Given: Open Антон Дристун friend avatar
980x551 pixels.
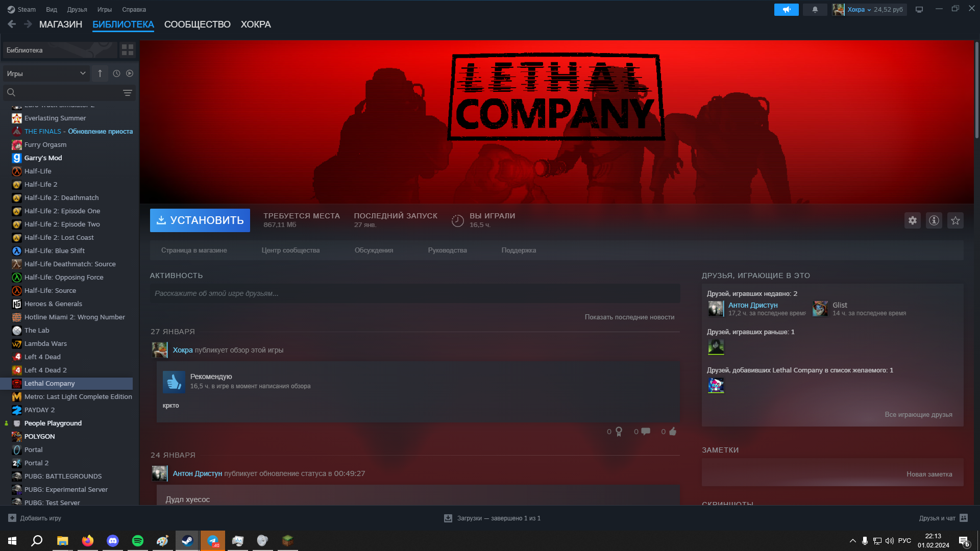Looking at the screenshot, I should pyautogui.click(x=716, y=309).
